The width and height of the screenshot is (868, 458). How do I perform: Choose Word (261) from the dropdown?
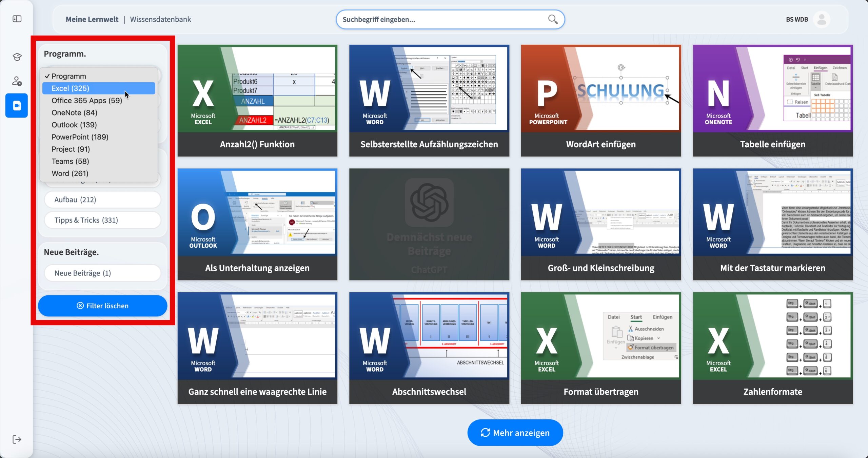tap(99, 174)
